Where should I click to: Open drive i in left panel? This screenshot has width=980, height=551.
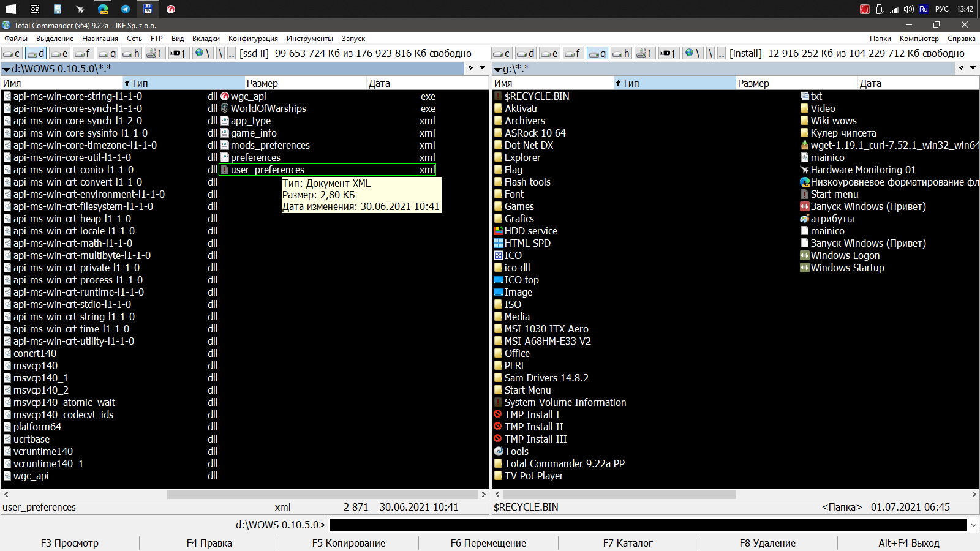click(x=156, y=53)
